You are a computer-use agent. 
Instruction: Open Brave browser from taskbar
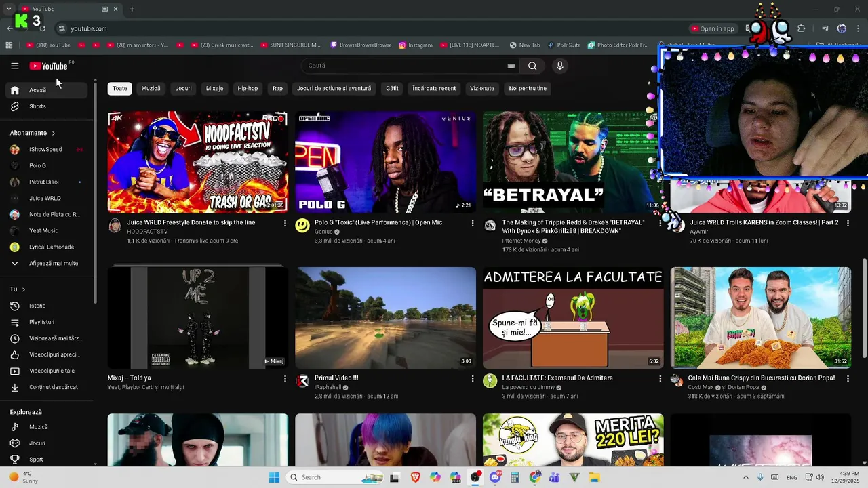(415, 477)
